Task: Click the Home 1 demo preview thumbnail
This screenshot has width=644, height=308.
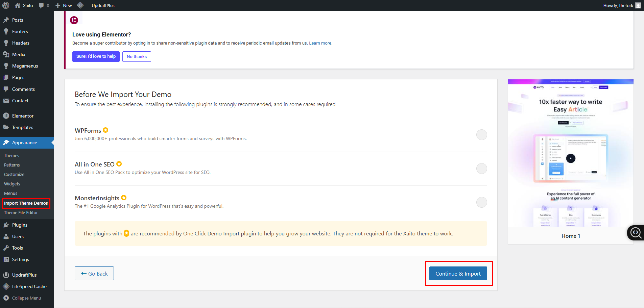Action: [x=570, y=153]
